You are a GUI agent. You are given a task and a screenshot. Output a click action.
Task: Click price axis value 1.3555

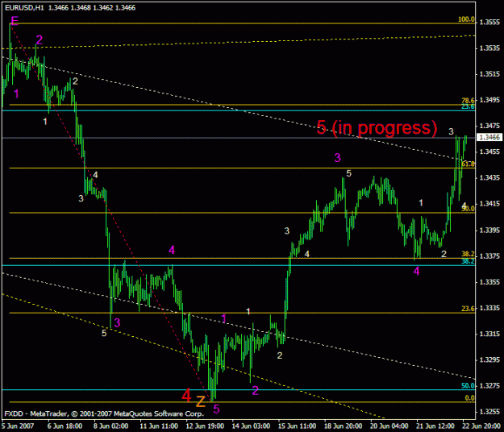coord(489,22)
